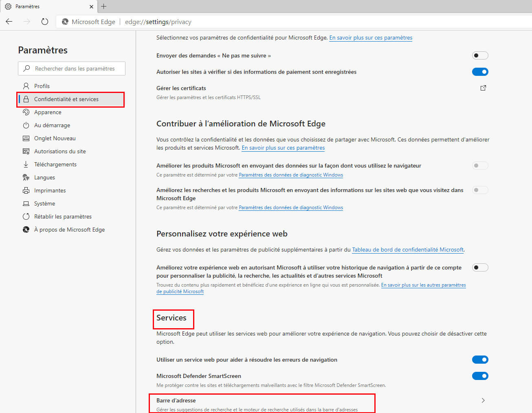Click the Onglet Nouveau page icon

point(26,138)
